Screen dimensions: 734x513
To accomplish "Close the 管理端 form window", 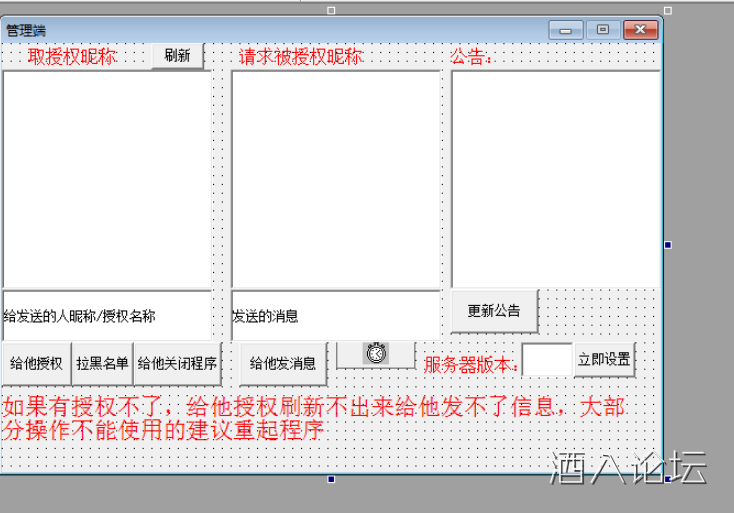I will pyautogui.click(x=639, y=30).
